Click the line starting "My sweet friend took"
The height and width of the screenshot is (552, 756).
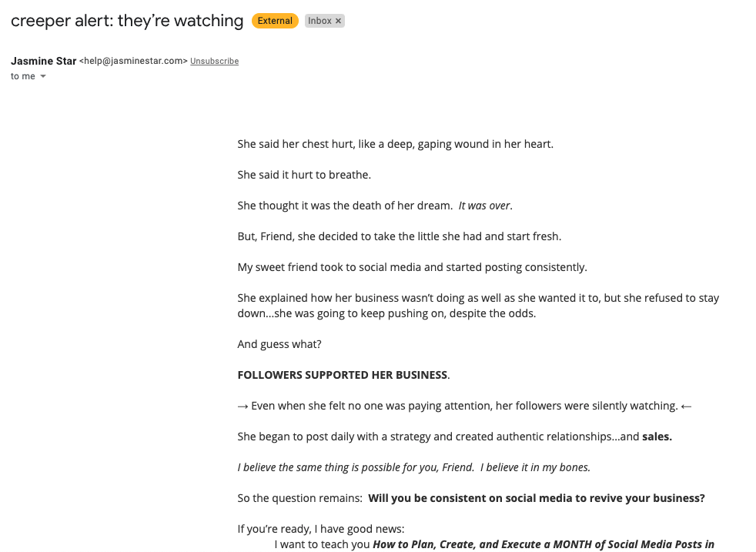412,267
